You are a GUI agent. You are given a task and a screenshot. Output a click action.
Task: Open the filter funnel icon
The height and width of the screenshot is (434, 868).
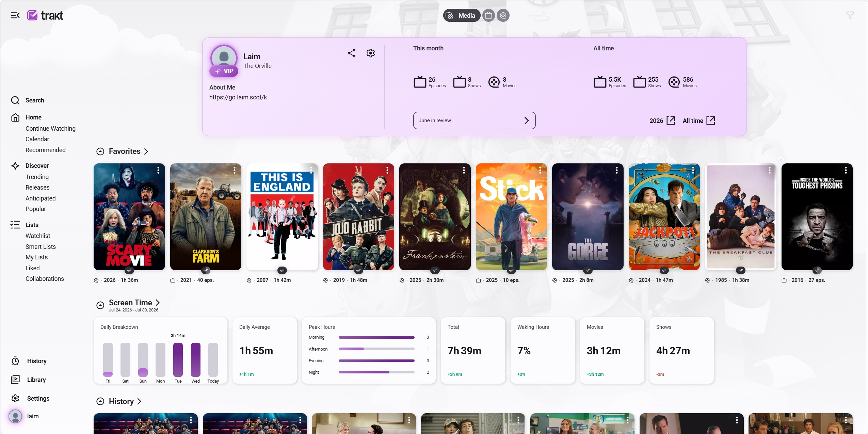click(850, 15)
